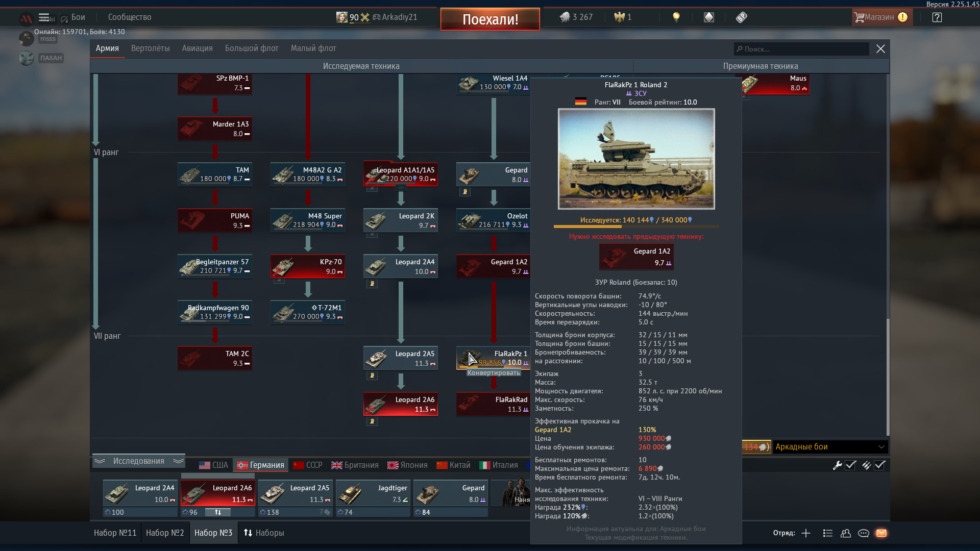Select the СССР nation tab
This screenshot has height=551, width=980.
point(308,465)
